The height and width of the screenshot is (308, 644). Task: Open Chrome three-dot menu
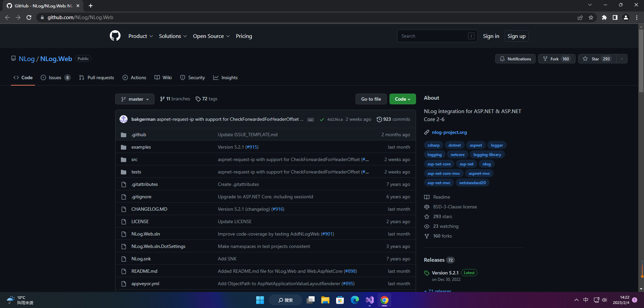coord(637,17)
